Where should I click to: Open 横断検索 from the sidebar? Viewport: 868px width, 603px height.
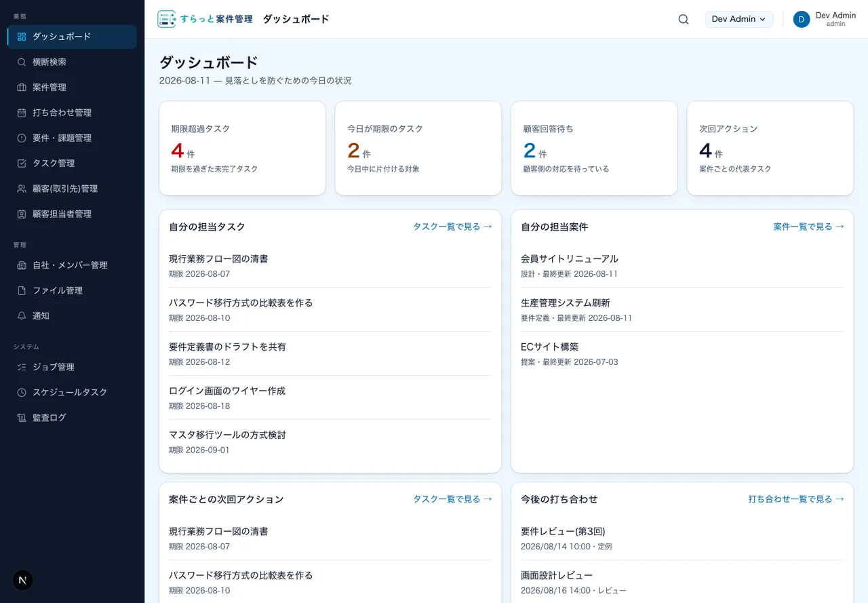coord(72,62)
